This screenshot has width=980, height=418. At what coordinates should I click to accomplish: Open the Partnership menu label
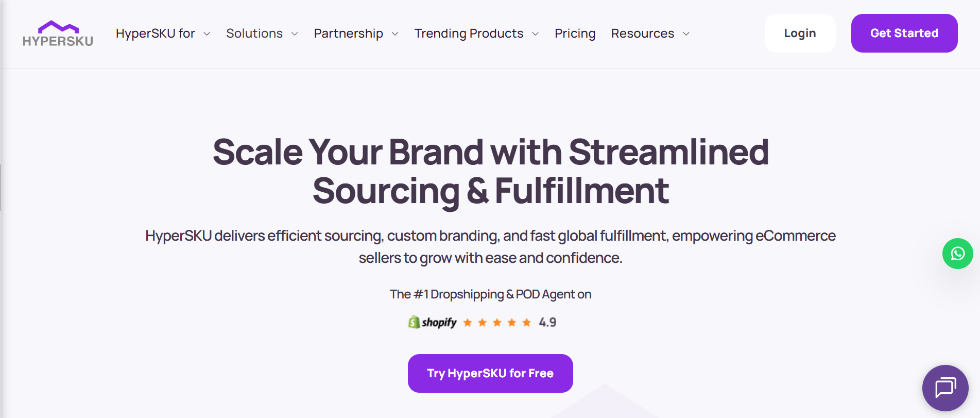pos(349,34)
